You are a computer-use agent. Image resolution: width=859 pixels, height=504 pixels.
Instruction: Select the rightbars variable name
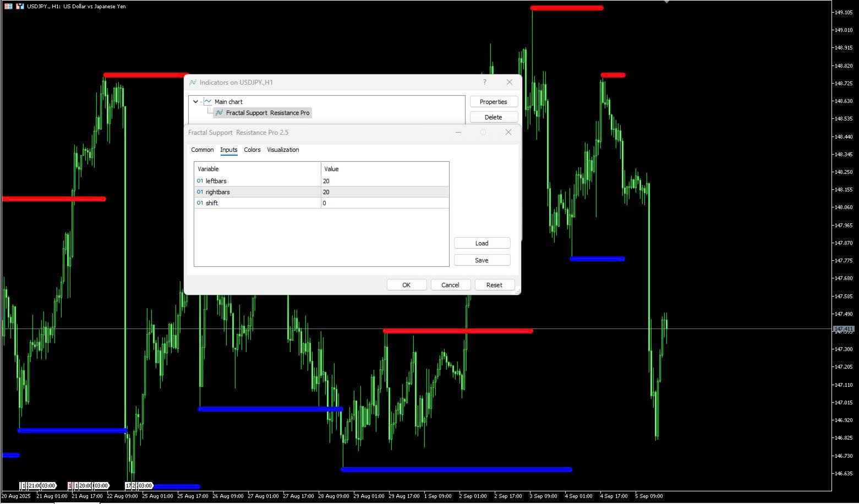(218, 192)
